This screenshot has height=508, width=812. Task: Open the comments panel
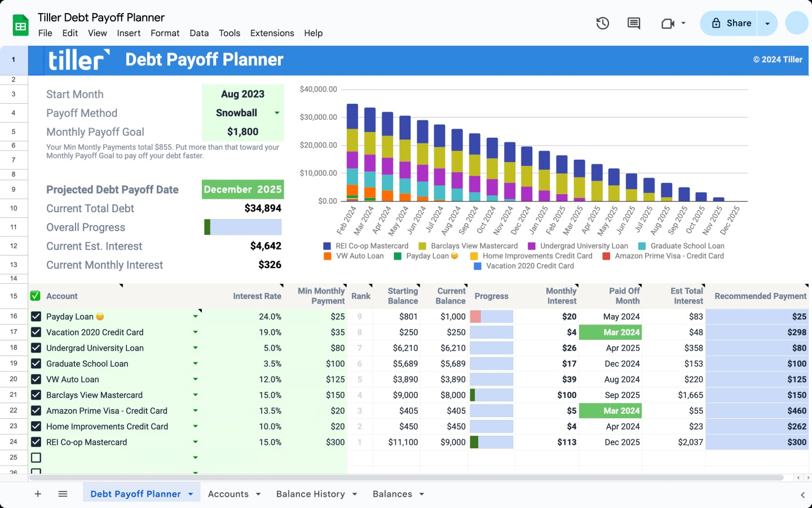click(633, 23)
